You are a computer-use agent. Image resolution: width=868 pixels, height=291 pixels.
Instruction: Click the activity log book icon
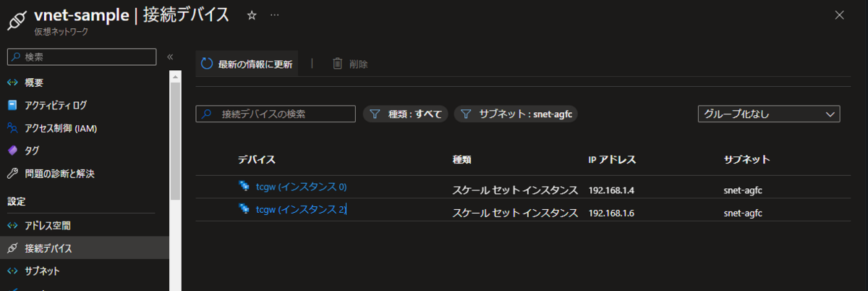12,105
